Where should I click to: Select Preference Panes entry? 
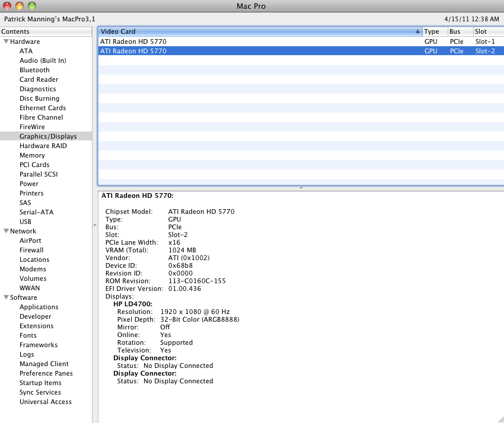(46, 373)
